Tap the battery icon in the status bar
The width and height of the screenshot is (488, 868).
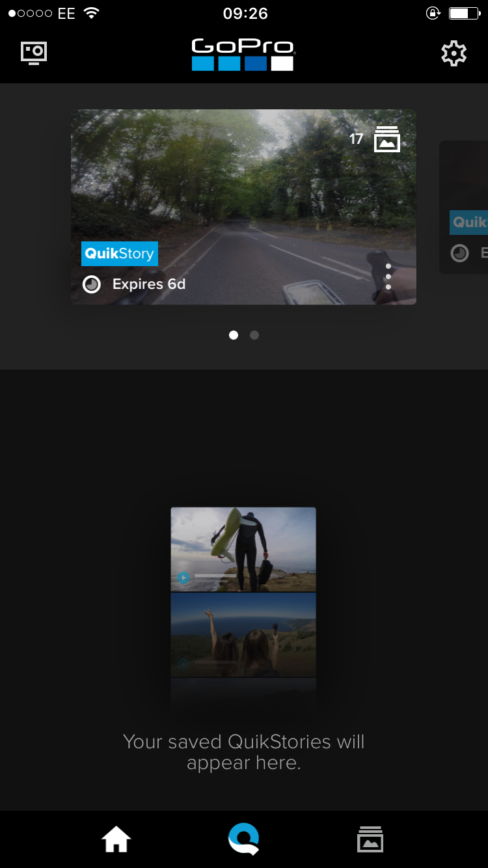click(x=463, y=14)
